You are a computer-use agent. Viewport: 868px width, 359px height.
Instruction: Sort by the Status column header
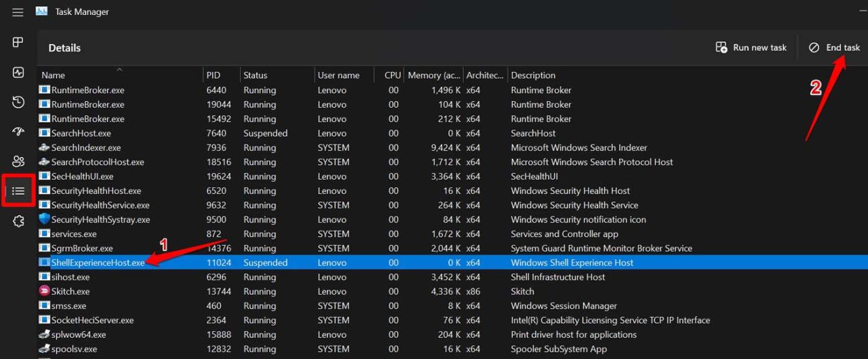pyautogui.click(x=255, y=75)
